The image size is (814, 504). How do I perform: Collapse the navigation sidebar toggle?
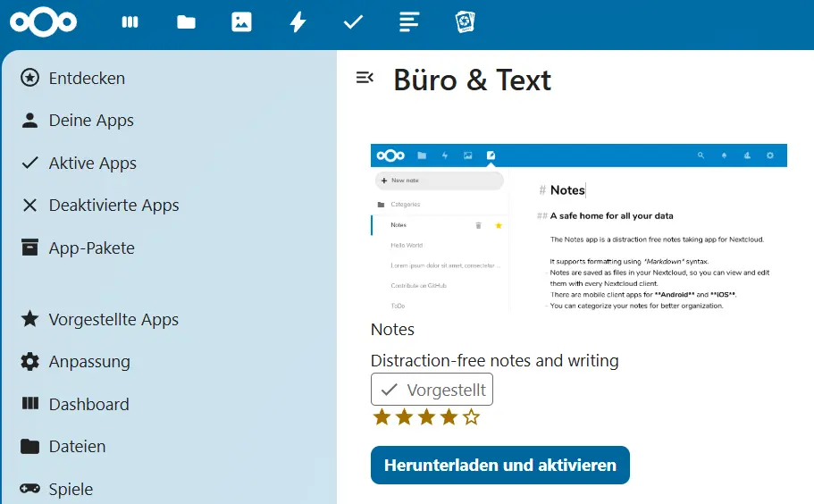[365, 78]
